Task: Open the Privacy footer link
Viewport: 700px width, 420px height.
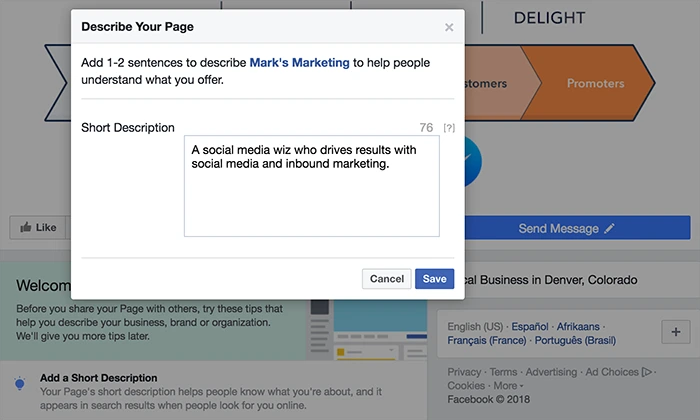Action: (x=464, y=372)
